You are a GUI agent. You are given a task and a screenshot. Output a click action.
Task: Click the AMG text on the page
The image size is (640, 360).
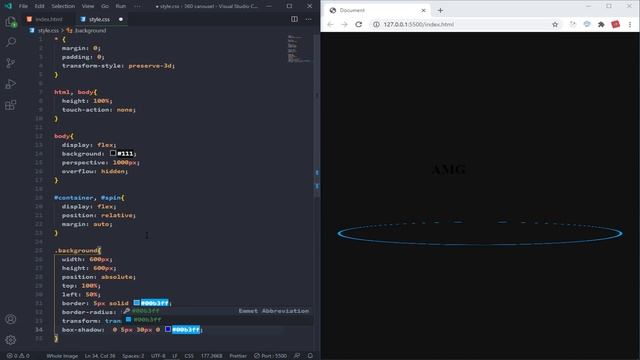click(x=449, y=169)
